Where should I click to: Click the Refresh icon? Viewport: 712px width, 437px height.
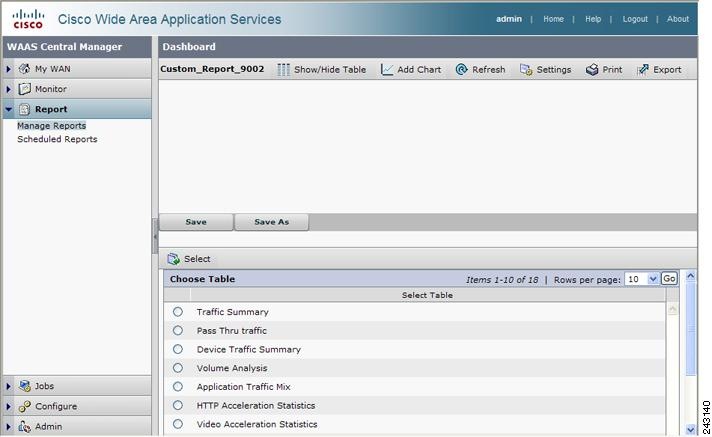[x=461, y=70]
